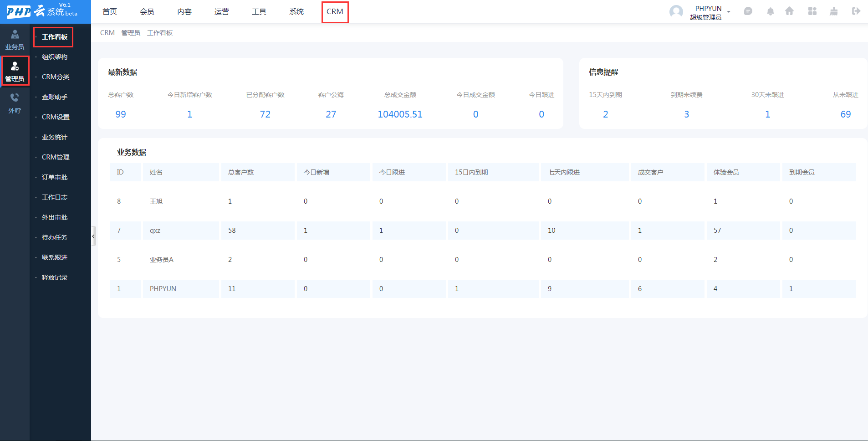This screenshot has width=868, height=441.
Task: Open 外出审批 in the sidebar
Action: (x=55, y=217)
